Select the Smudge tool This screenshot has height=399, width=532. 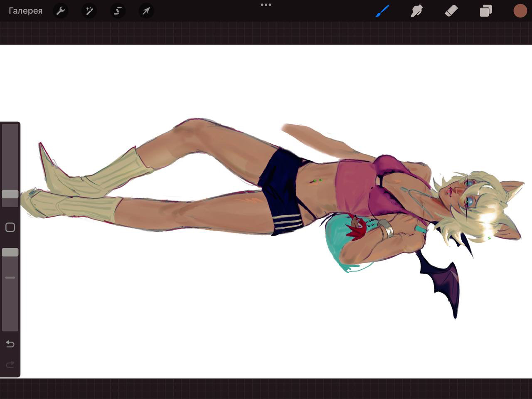(x=416, y=11)
